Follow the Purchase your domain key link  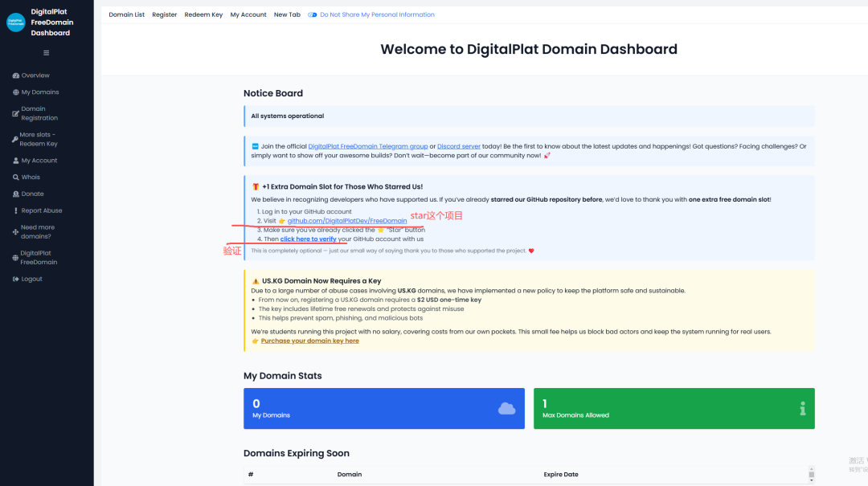(309, 341)
